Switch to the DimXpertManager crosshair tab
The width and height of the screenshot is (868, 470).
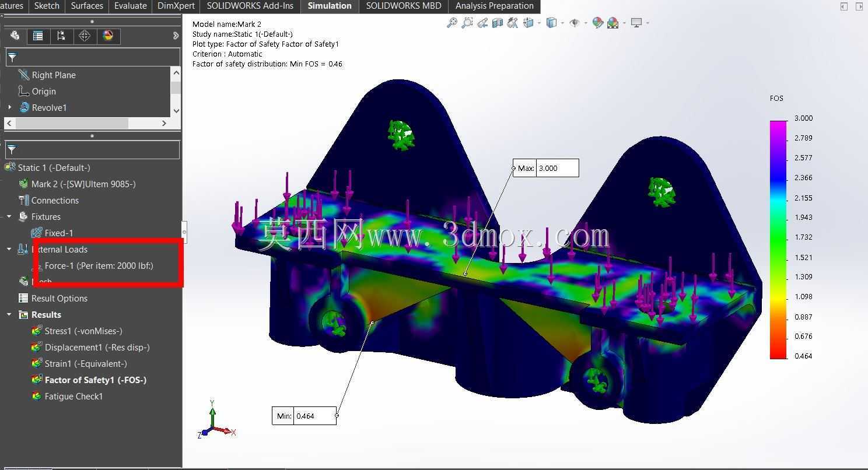pos(85,36)
